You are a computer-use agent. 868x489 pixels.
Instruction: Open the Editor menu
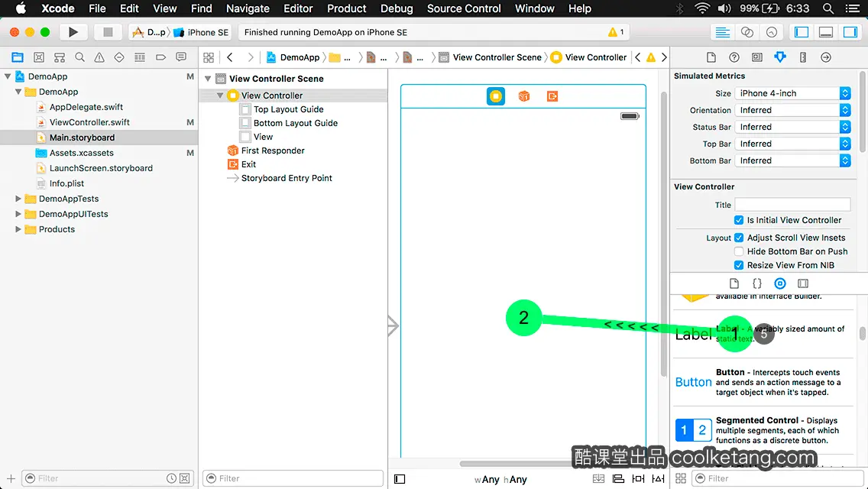point(298,8)
